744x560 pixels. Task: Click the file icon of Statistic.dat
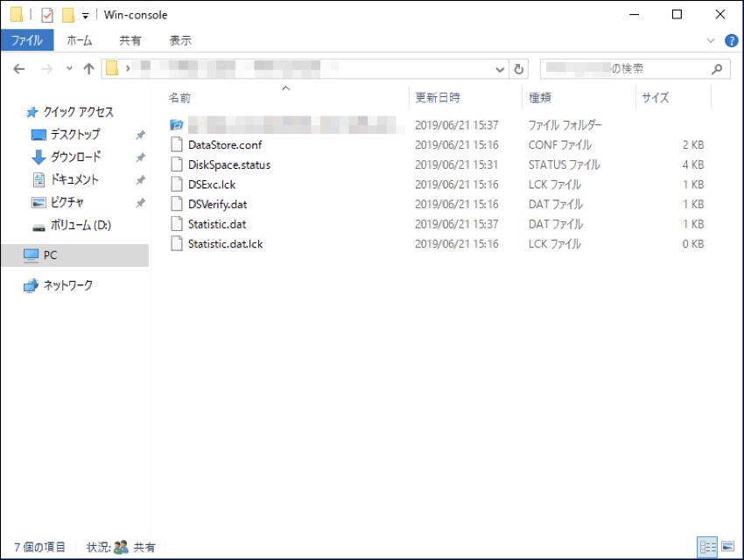pyautogui.click(x=177, y=224)
